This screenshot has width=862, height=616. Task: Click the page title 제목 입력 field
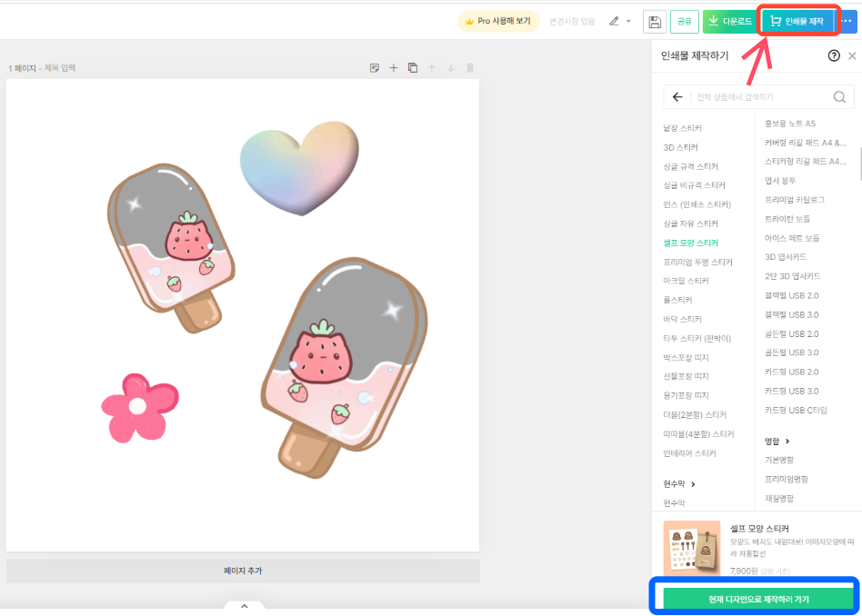click(60, 68)
